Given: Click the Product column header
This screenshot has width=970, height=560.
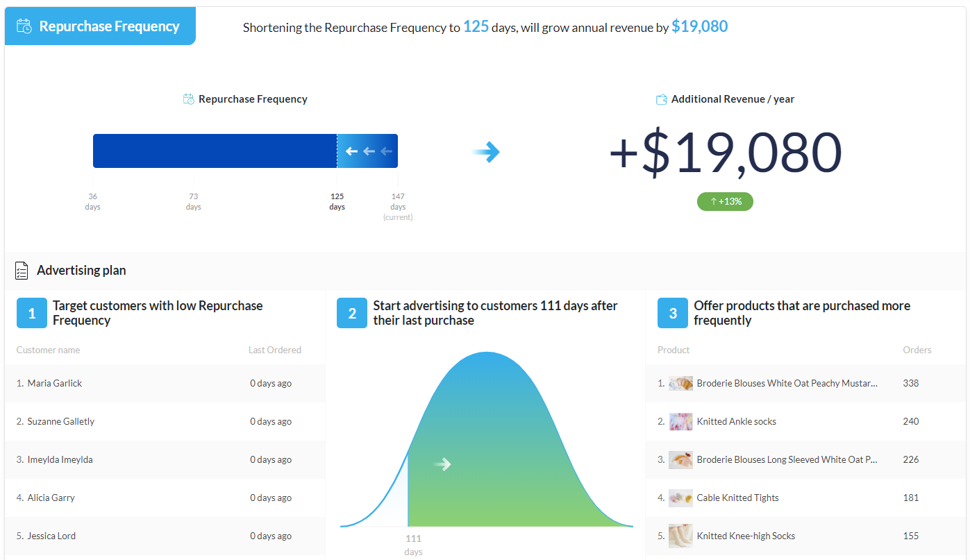Looking at the screenshot, I should [674, 350].
